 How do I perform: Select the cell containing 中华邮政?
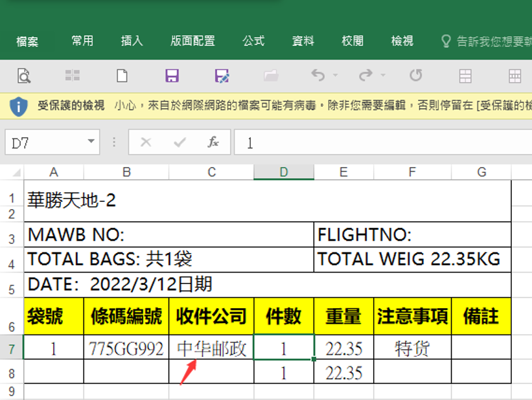(x=211, y=349)
